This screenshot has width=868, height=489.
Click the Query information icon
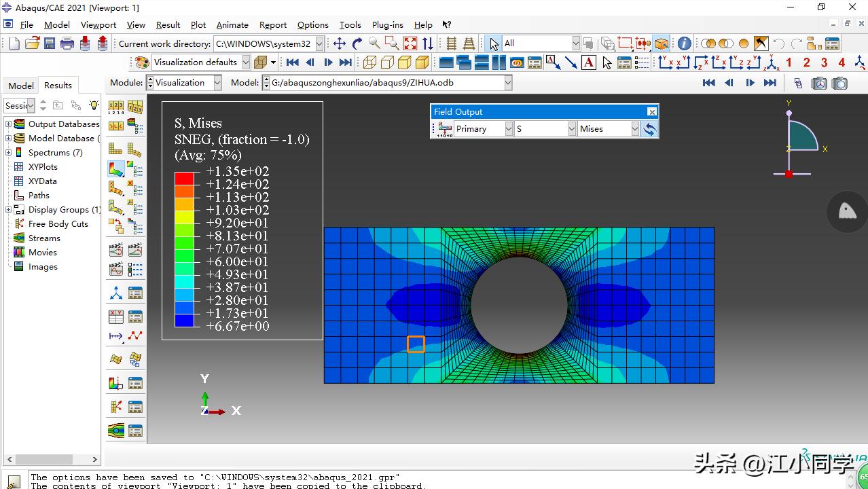pyautogui.click(x=684, y=43)
